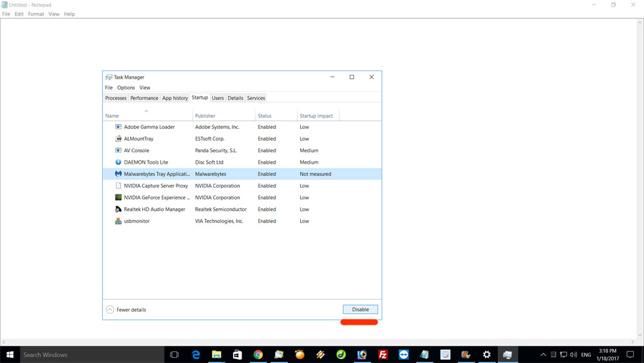Click the DAEMON Tools Lite icon
644x363 pixels.
pyautogui.click(x=118, y=162)
